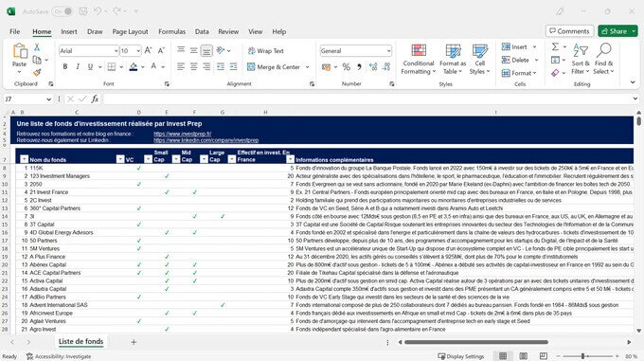Click the Font Color A icon
This screenshot has height=361, width=644.
pyautogui.click(x=153, y=66)
